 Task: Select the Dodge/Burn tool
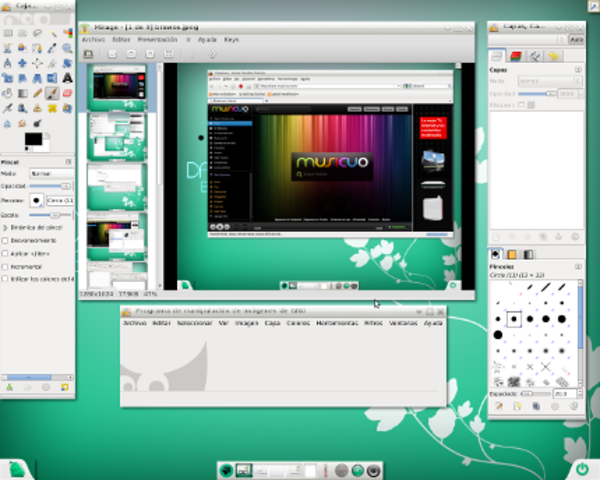click(x=38, y=123)
